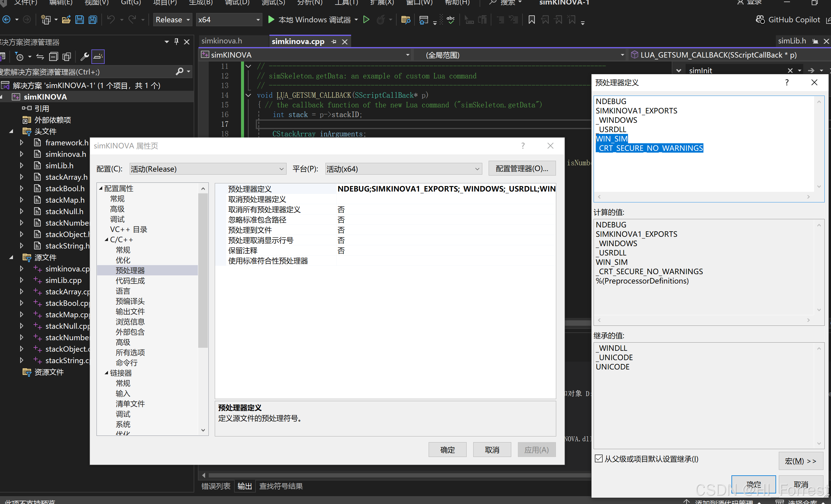Click help question mark in property page

[x=523, y=146]
